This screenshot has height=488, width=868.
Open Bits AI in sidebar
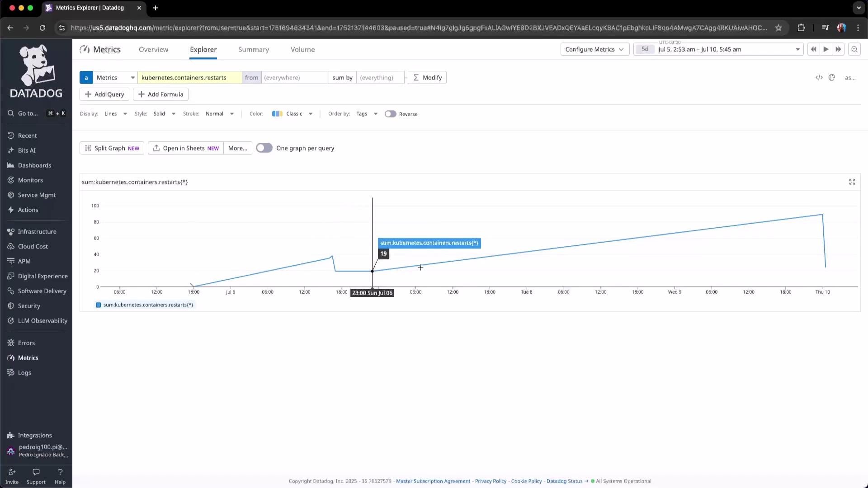tap(27, 150)
